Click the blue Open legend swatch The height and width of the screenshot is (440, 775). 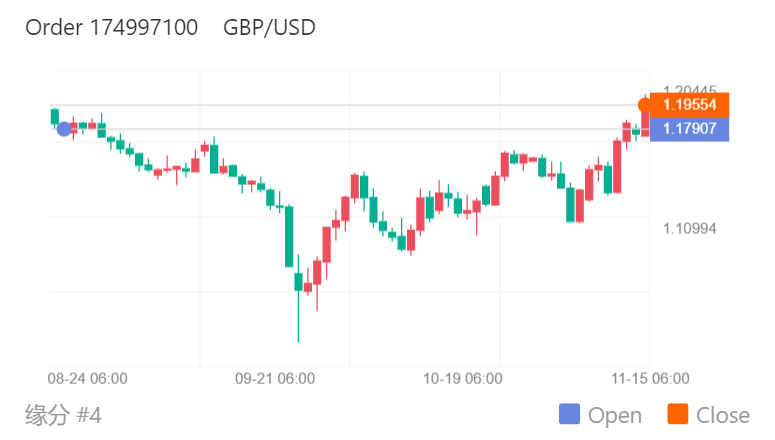[569, 415]
